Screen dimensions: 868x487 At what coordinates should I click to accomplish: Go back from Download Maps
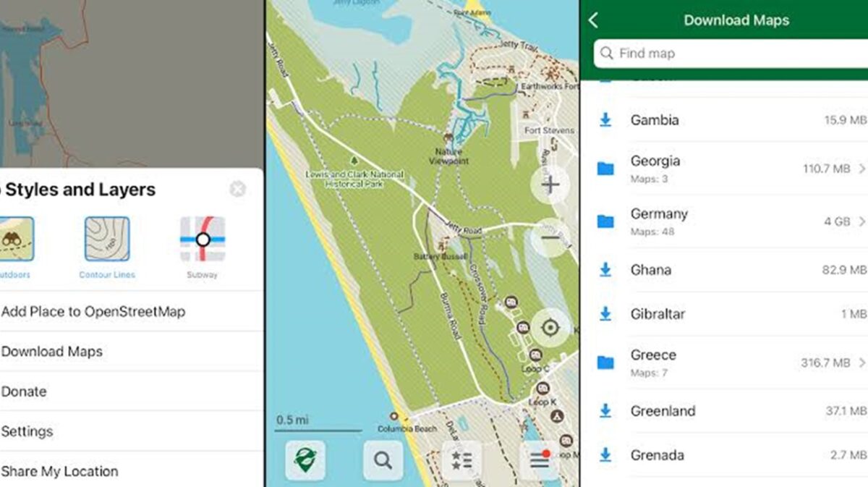(593, 20)
